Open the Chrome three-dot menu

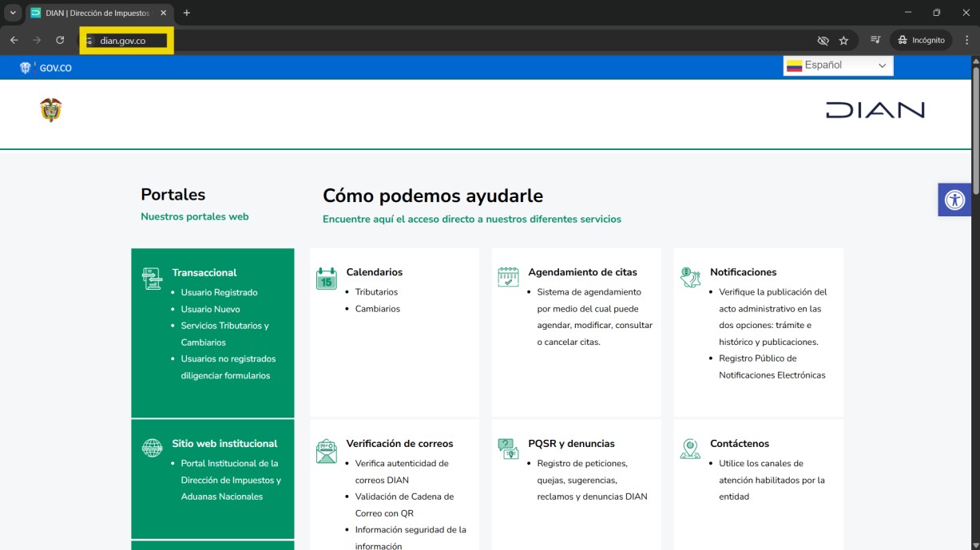tap(966, 40)
